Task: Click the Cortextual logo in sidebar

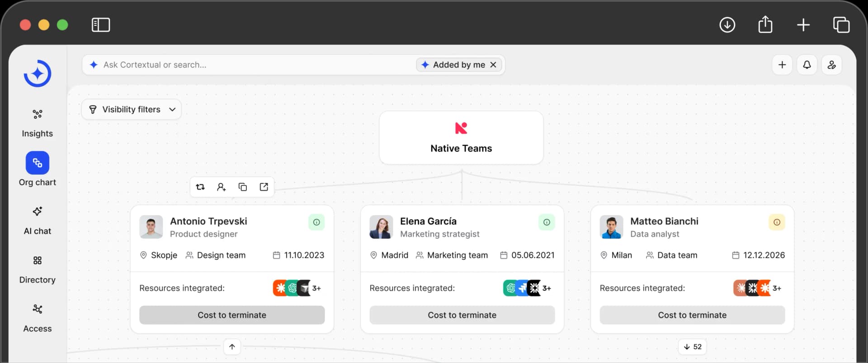Action: (x=38, y=74)
